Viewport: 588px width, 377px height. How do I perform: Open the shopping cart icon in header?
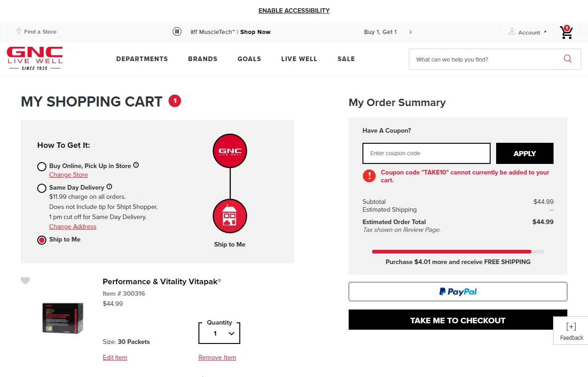point(566,32)
